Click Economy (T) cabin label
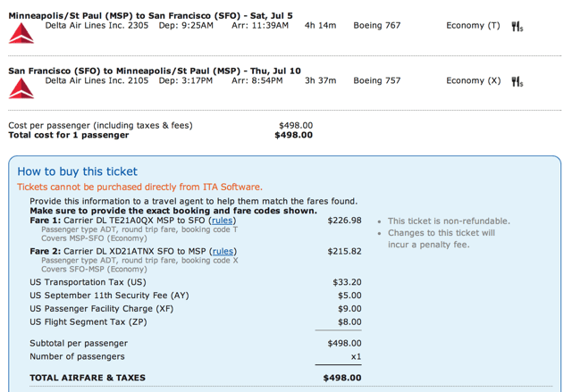 [x=473, y=26]
